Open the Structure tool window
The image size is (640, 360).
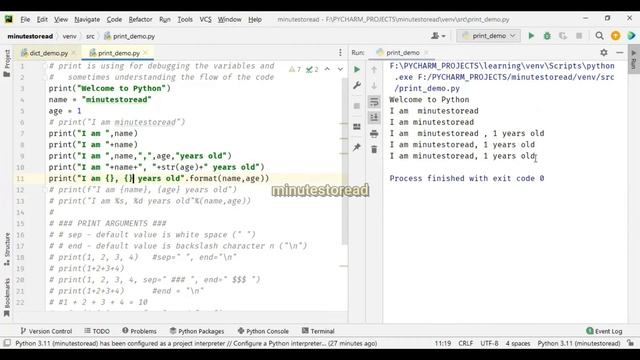pyautogui.click(x=7, y=249)
